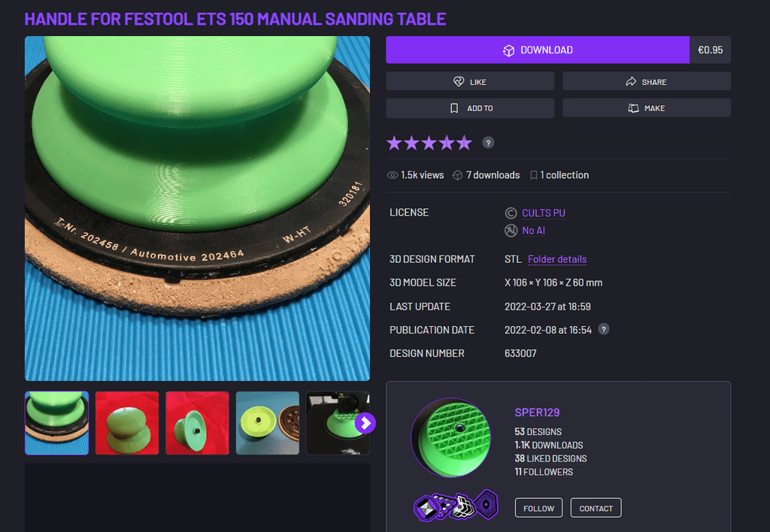Click the bookmark icon beside 1 collection
The image size is (770, 532).
point(533,175)
